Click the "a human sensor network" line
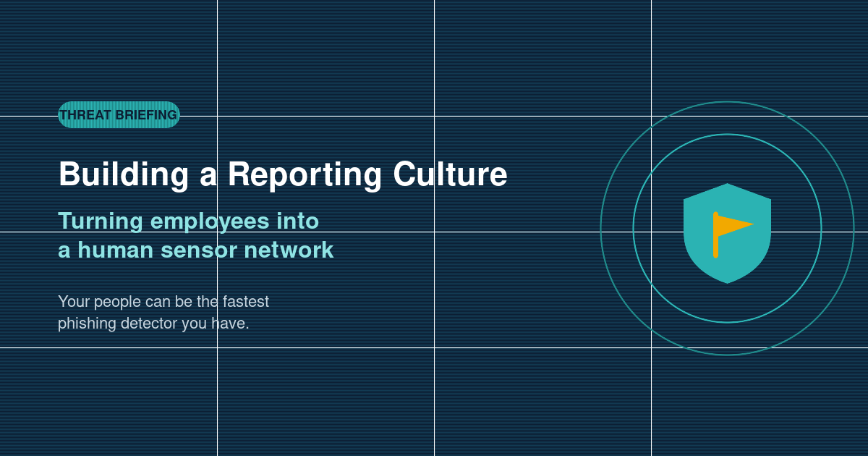The height and width of the screenshot is (456, 868). click(x=196, y=250)
